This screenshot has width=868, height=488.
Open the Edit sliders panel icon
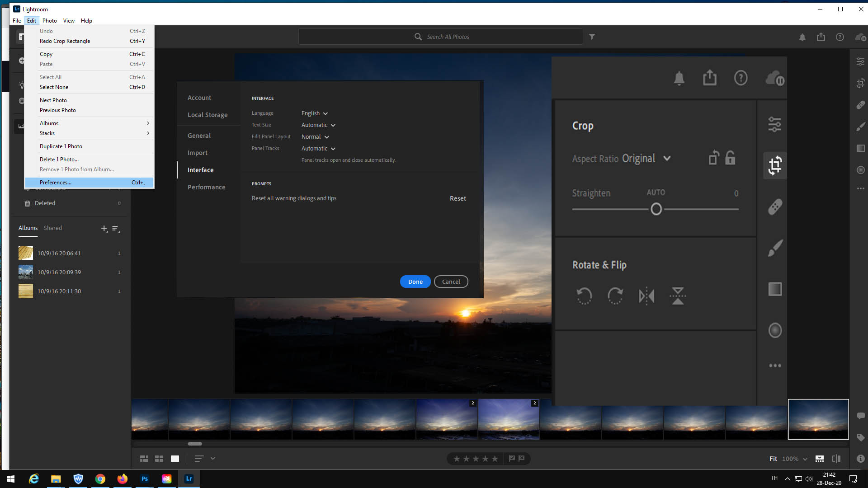(860, 61)
